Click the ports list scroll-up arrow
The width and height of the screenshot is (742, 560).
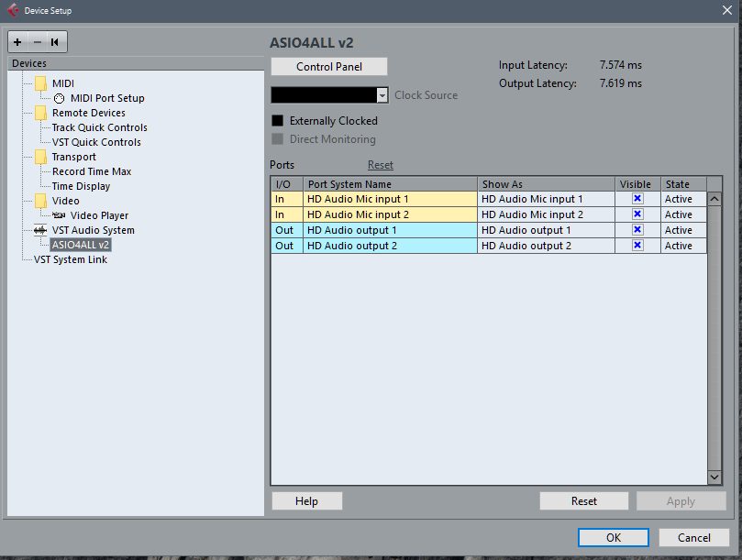(x=714, y=199)
